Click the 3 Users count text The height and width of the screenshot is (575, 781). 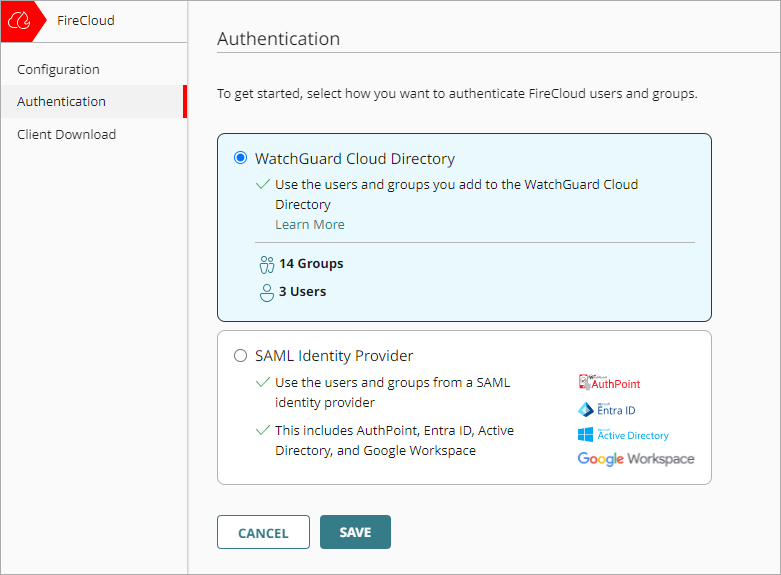coord(302,292)
